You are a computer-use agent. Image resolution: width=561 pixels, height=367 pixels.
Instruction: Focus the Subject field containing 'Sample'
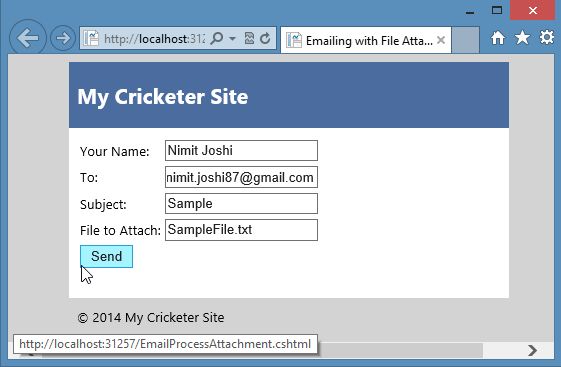pos(241,204)
